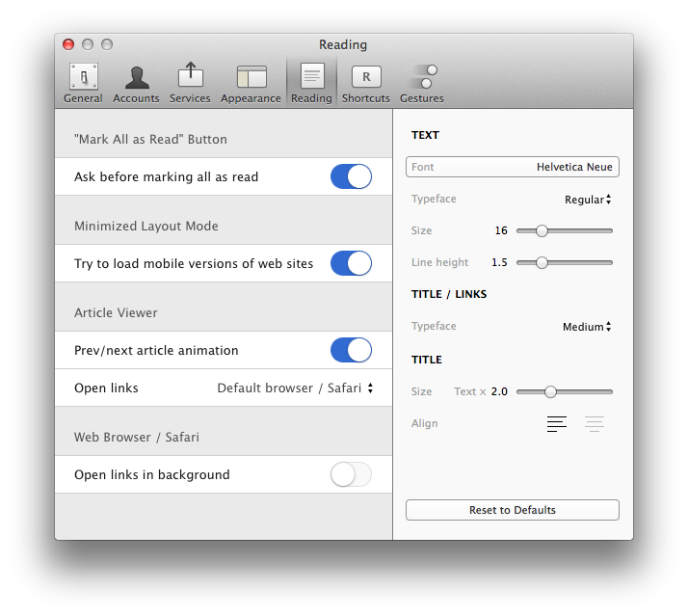Open the Services preferences pane
688x616 pixels.
tap(190, 83)
